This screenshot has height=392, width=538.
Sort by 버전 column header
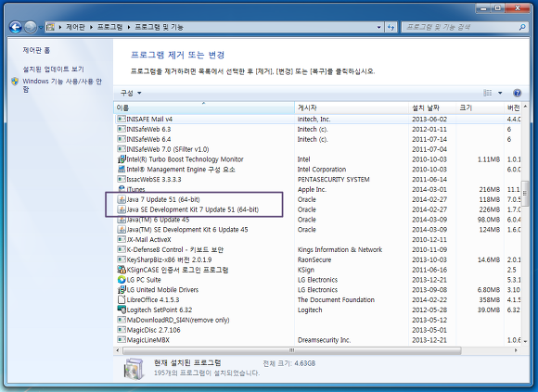(513, 107)
